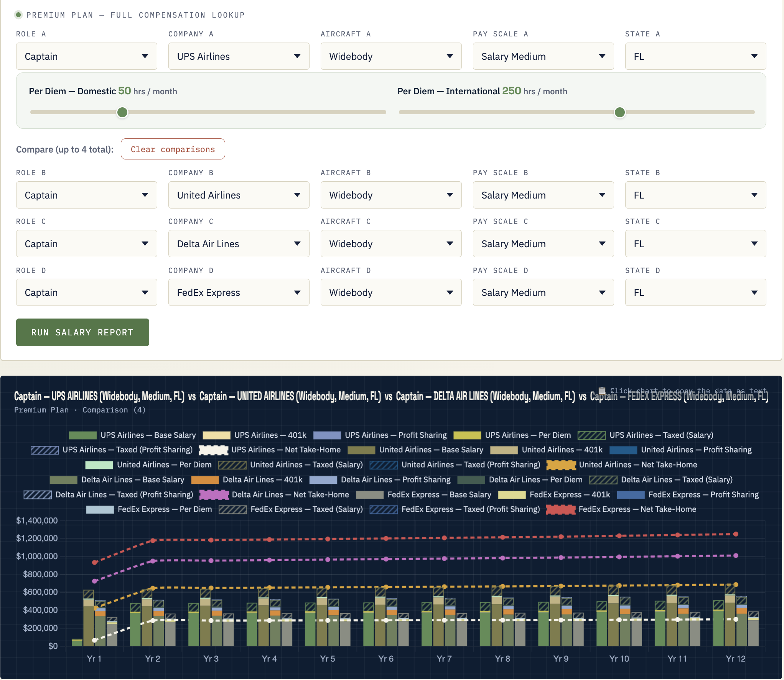The width and height of the screenshot is (784, 680).
Task: Open Company B dropdown showing United Airlines
Action: 239,195
